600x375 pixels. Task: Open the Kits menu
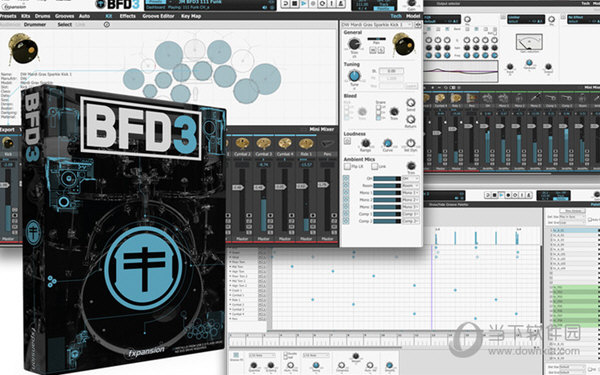(26, 16)
